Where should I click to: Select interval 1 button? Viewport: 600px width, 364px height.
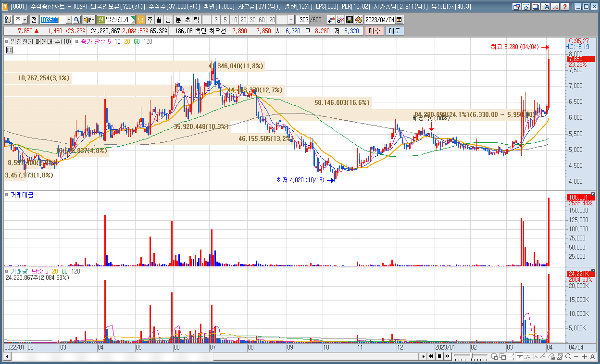207,20
